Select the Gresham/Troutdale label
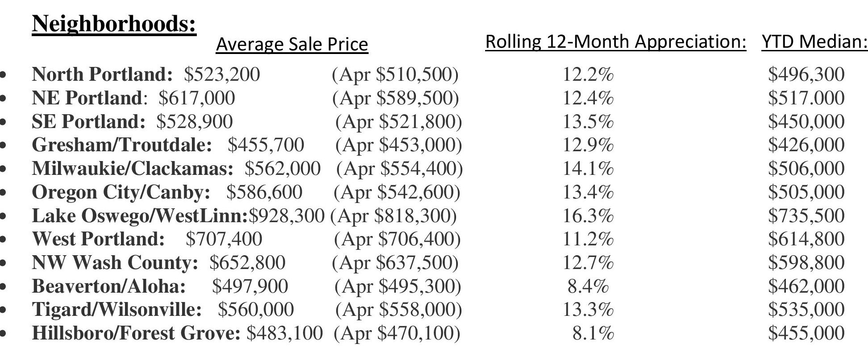Viewport: 868px width, 352px height. point(122,145)
